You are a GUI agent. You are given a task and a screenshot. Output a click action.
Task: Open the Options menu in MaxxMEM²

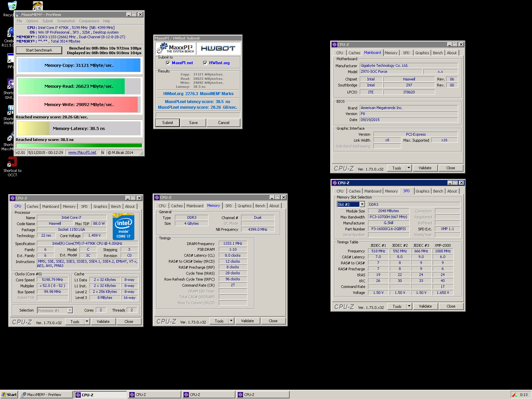[x=32, y=21]
